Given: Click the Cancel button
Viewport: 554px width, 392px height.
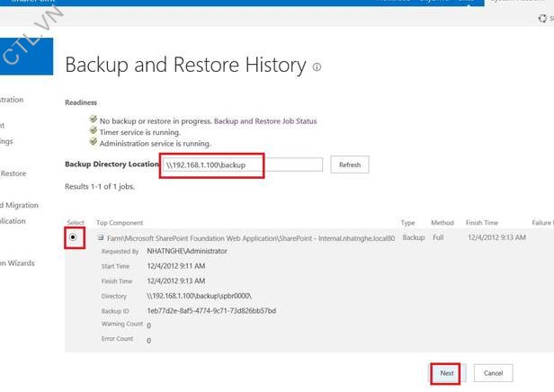Looking at the screenshot, I should [x=493, y=373].
